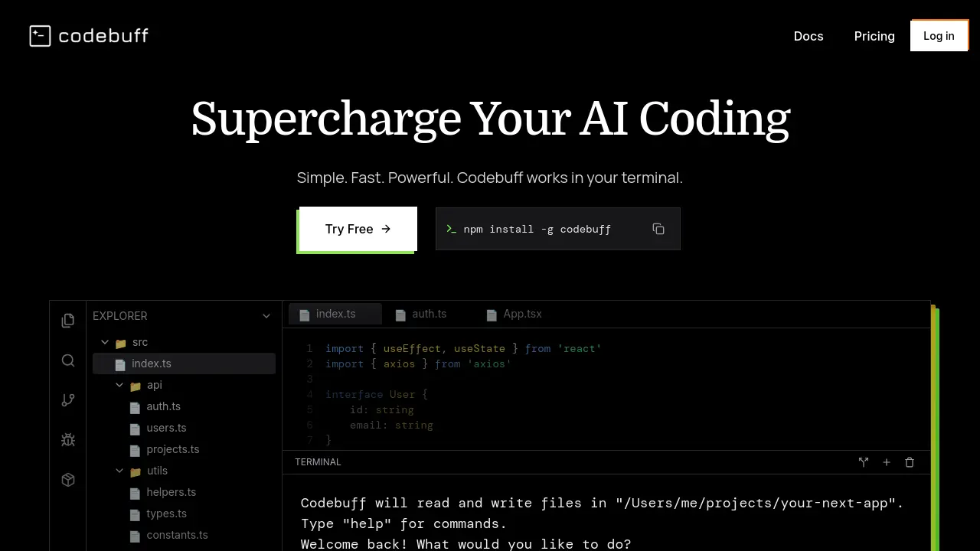
Task: Click the 'npm install -g codebuff' command text
Action: (537, 229)
